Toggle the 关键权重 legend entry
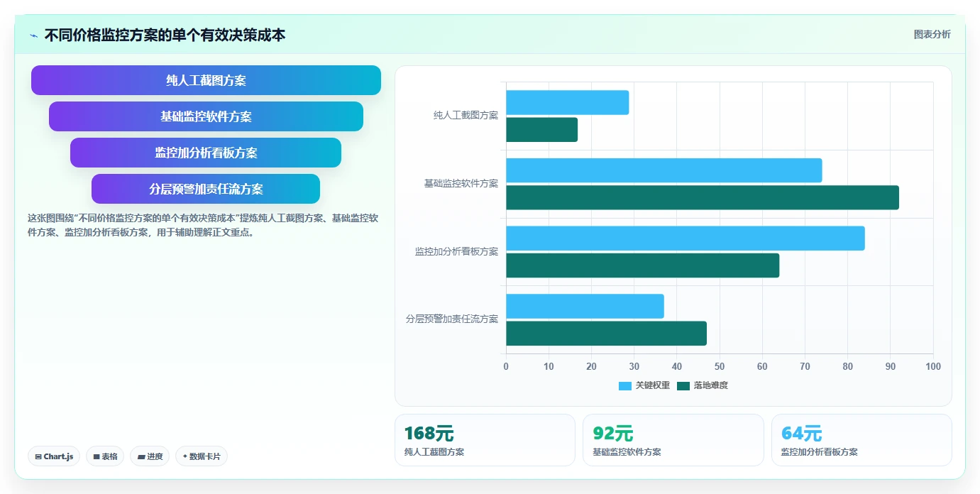Image resolution: width=980 pixels, height=494 pixels. (644, 385)
